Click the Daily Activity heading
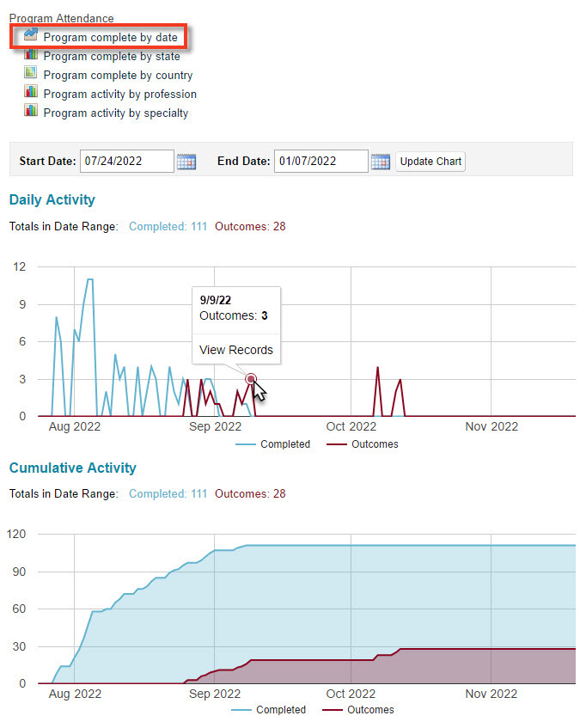The height and width of the screenshot is (728, 580). (52, 199)
